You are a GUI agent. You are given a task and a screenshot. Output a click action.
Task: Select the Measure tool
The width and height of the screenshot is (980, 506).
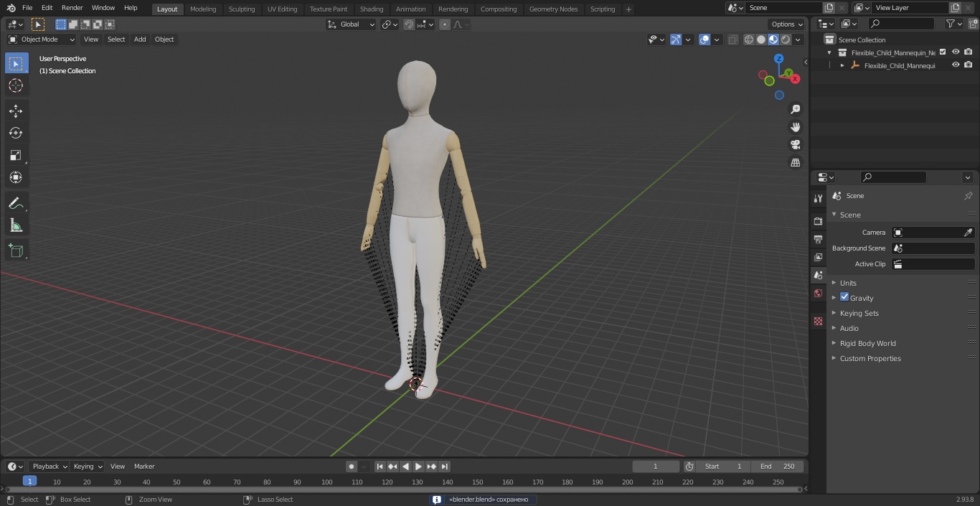17,226
